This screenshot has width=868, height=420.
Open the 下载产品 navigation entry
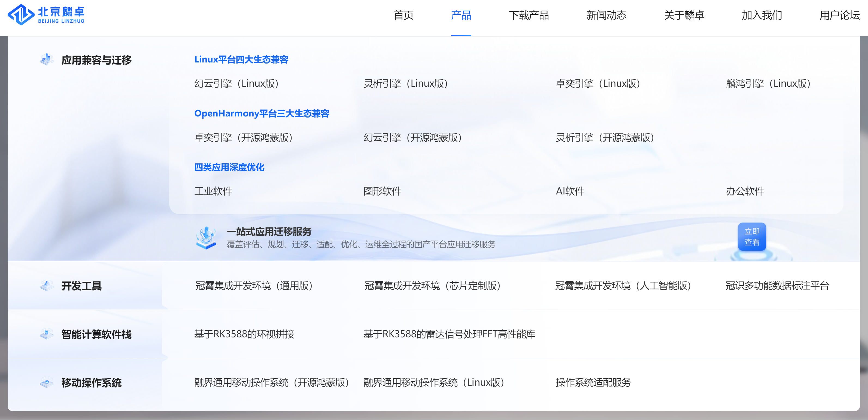[530, 16]
